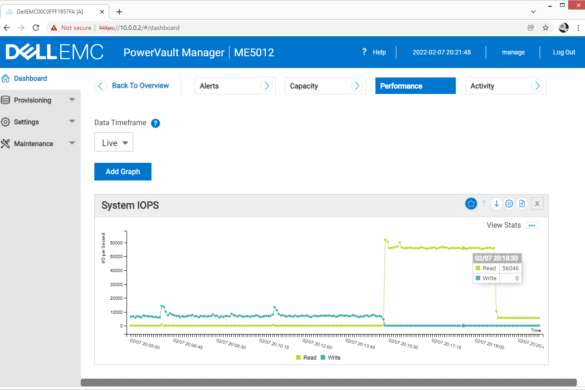585x390 pixels.
Task: Click the browser back button
Action: tap(7, 28)
